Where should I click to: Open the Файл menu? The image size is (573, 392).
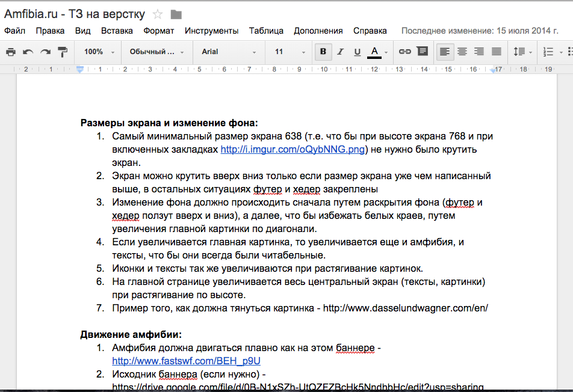click(x=14, y=31)
